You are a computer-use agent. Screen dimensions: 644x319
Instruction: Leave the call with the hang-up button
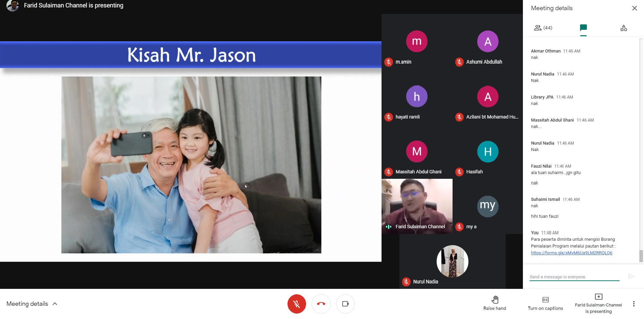click(321, 304)
